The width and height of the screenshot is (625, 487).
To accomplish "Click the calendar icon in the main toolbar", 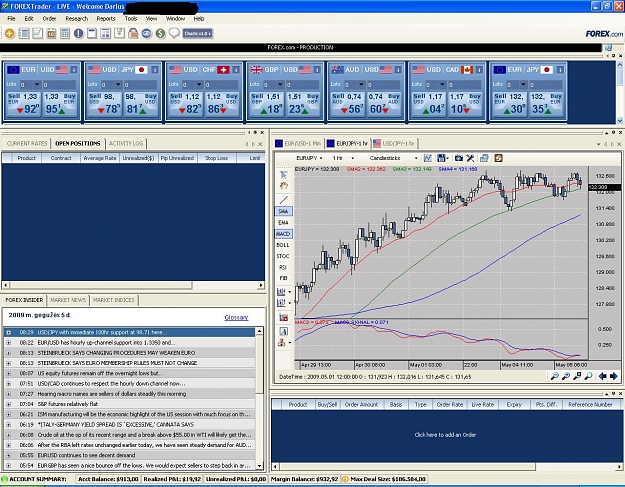I will (51, 33).
